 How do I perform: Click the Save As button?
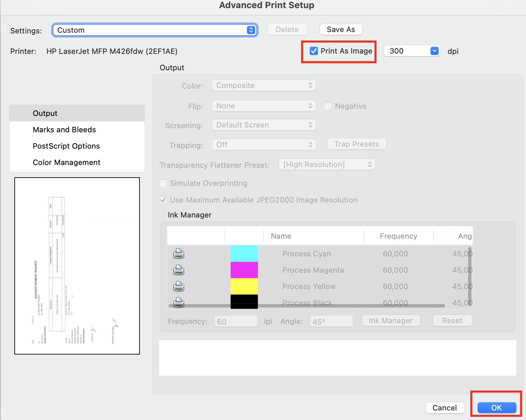click(340, 30)
